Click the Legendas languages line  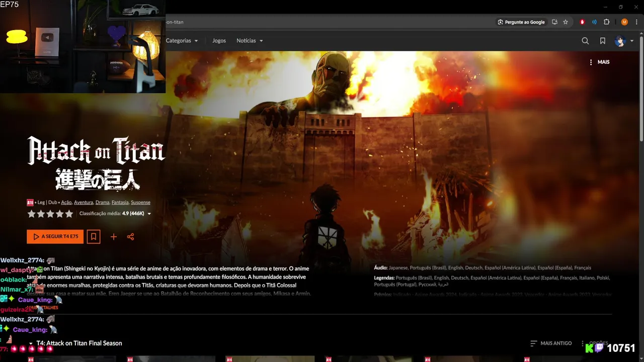point(492,281)
